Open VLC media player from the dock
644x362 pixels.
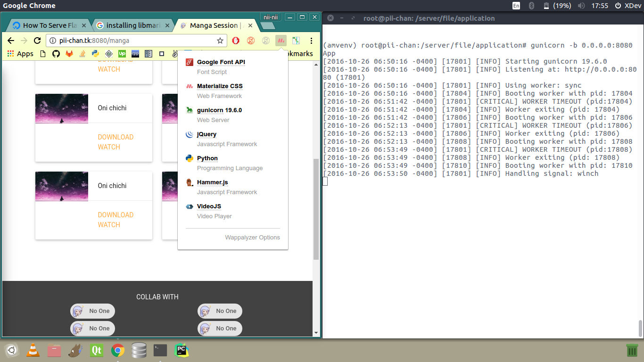[33, 350]
